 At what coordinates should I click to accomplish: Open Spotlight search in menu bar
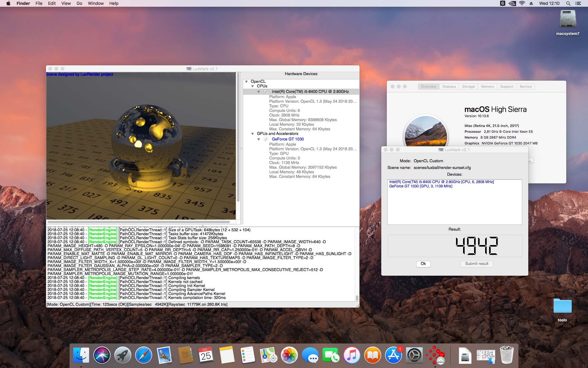click(x=568, y=3)
